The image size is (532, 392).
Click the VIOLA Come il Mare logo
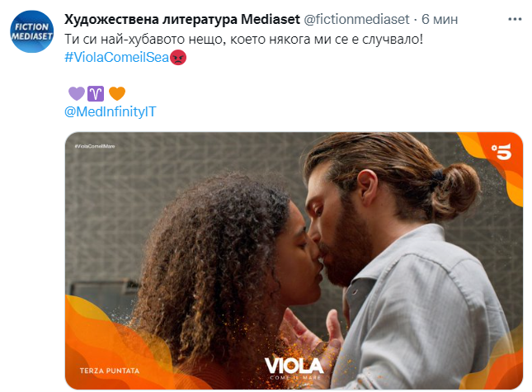tap(294, 368)
